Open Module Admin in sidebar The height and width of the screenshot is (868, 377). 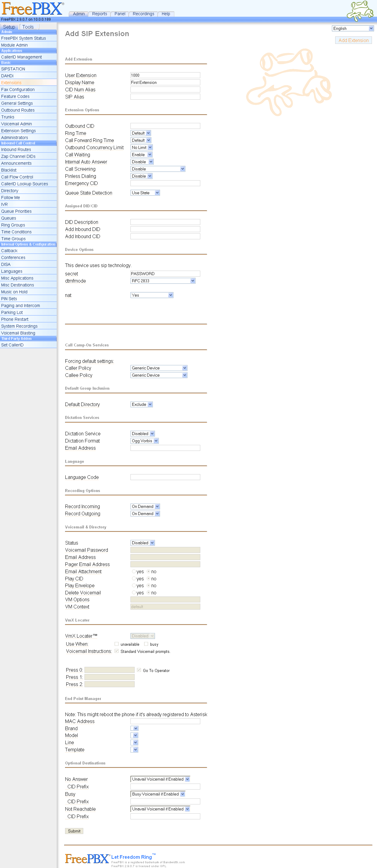15,45
